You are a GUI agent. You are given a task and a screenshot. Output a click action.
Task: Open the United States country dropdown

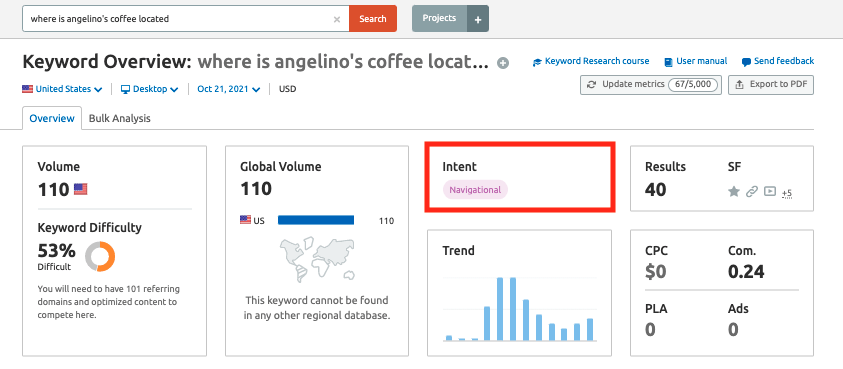click(x=62, y=89)
